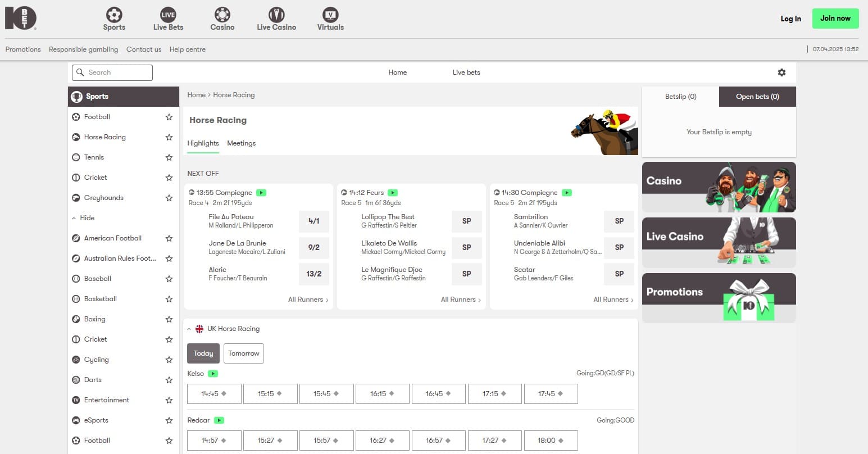This screenshot has width=868, height=454.
Task: Select the Horse Racing icon in the sidebar
Action: pos(76,137)
